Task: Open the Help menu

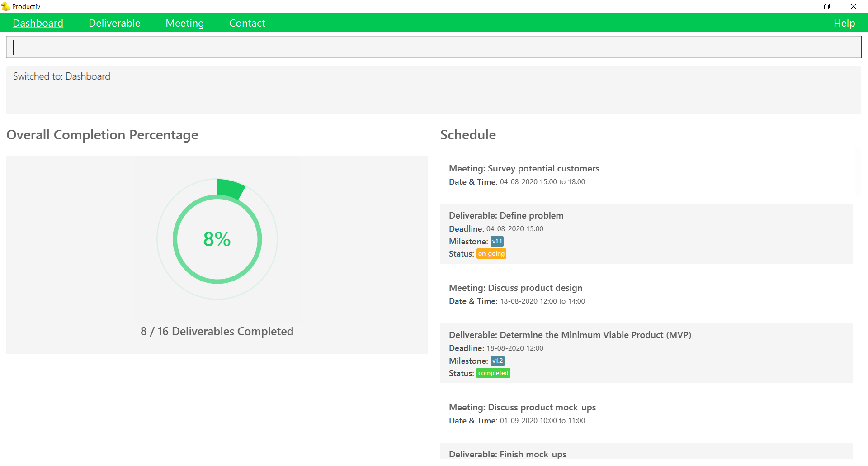Action: tap(844, 23)
